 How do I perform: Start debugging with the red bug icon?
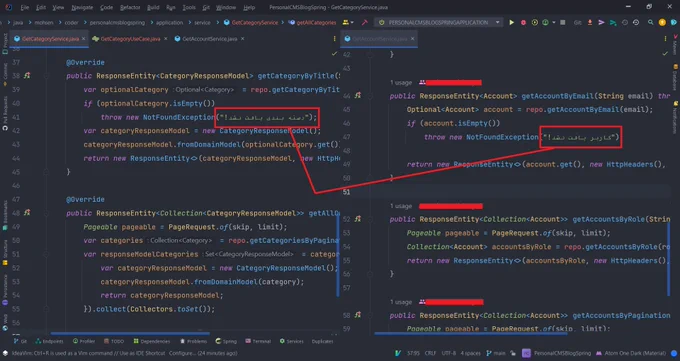[x=523, y=22]
